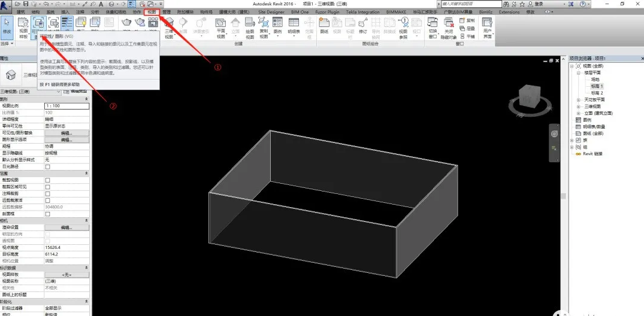The image size is (644, 316).
Task: Click the ViewCube in the 3D view
Action: coord(528,97)
